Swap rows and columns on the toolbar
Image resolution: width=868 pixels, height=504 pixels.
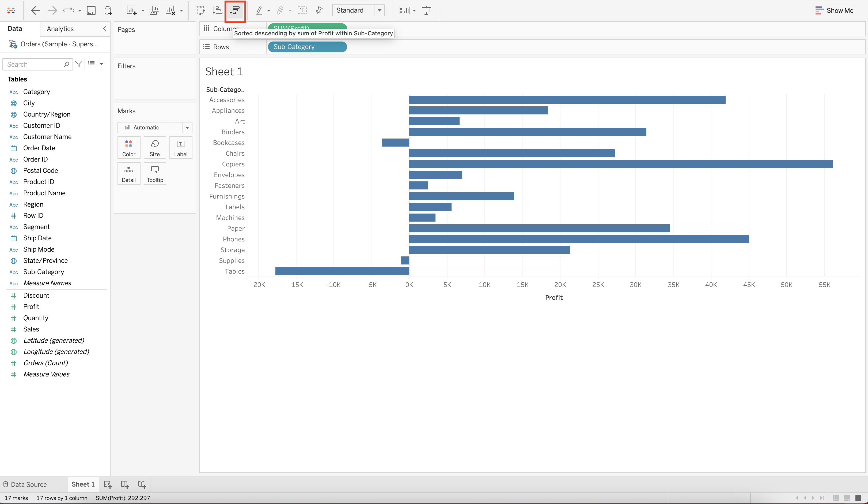tap(200, 10)
